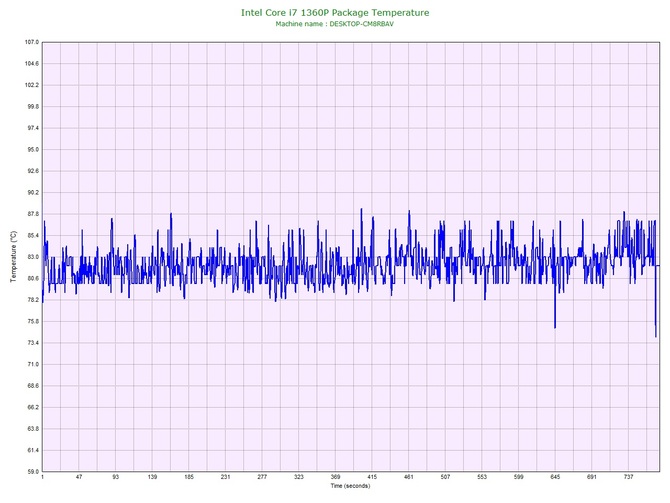Click the Time (seconds) axis label

pos(350,486)
